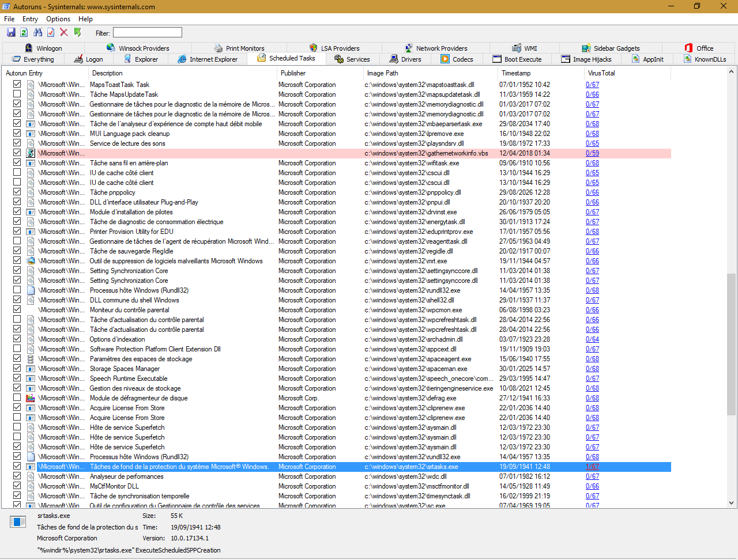Toggle the Software Protection Platform Client Extension checkbox
Screen dimensions: 738x560
click(x=17, y=349)
